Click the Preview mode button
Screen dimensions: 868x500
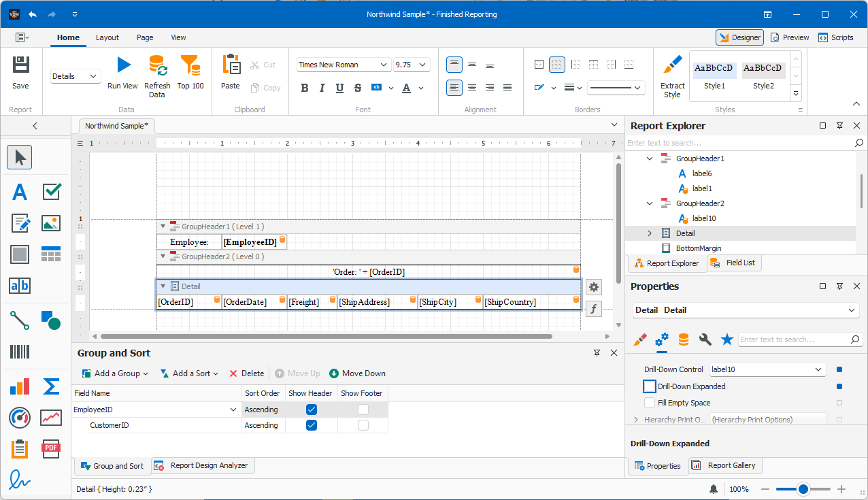(x=789, y=37)
